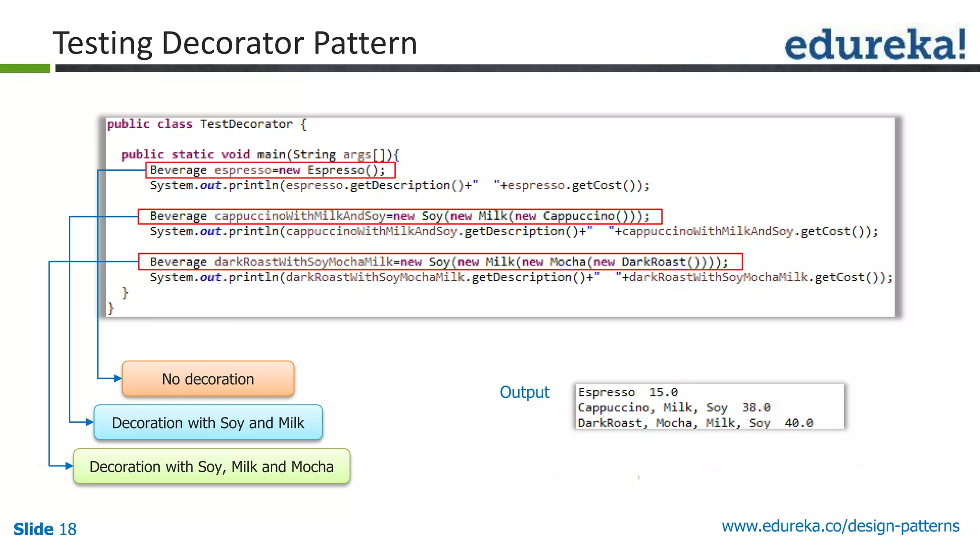Image resolution: width=980 pixels, height=551 pixels.
Task: Click the Testing Decorator Pattern title
Action: pyautogui.click(x=234, y=43)
